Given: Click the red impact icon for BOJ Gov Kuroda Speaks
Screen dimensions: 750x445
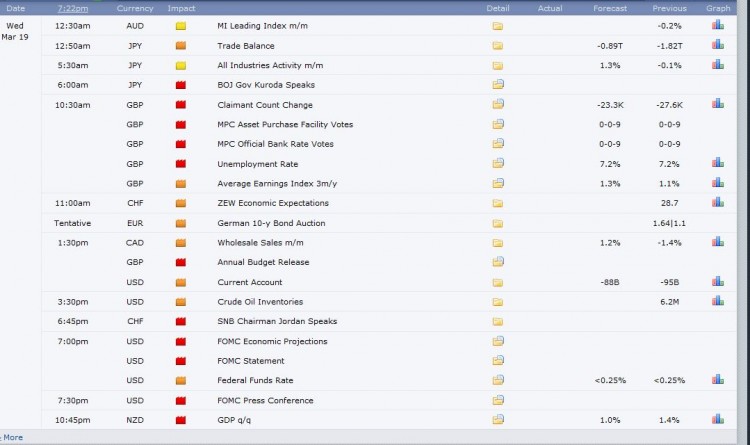Looking at the screenshot, I should [x=181, y=85].
